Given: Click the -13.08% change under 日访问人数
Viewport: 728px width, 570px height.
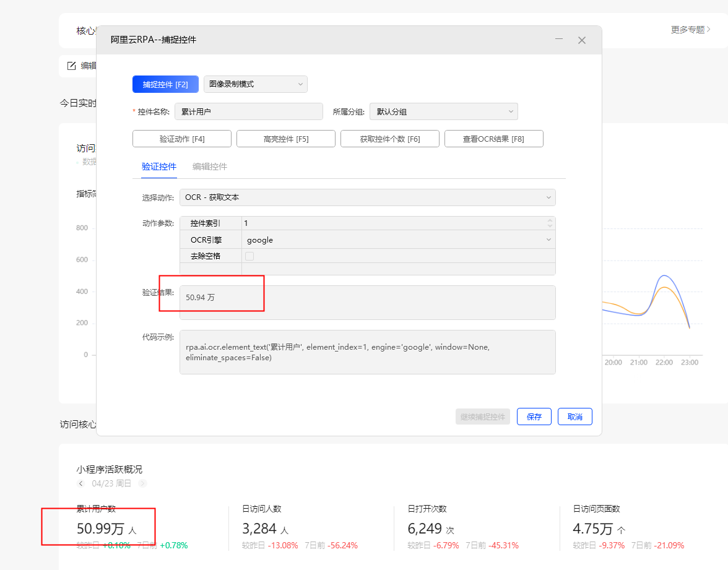Looking at the screenshot, I should [283, 545].
